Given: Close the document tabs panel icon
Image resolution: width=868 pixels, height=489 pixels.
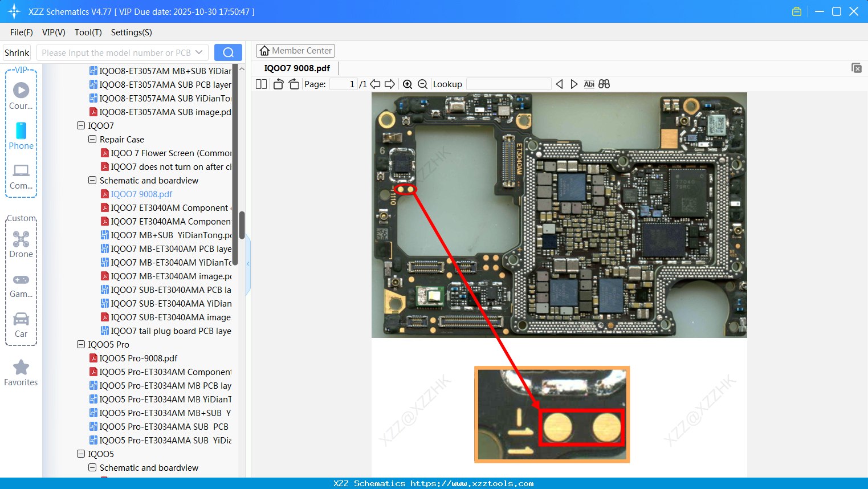Looking at the screenshot, I should 856,68.
